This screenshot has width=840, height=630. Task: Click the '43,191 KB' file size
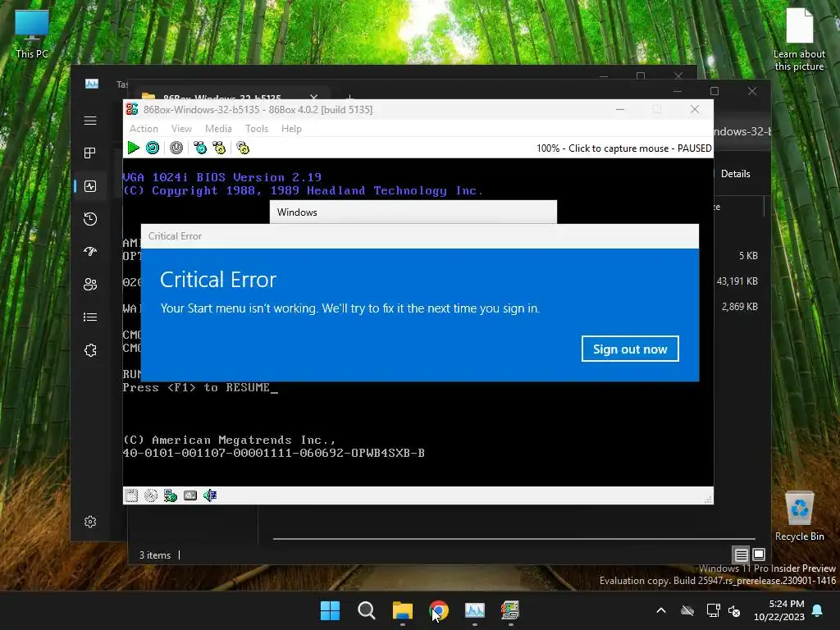pyautogui.click(x=737, y=281)
